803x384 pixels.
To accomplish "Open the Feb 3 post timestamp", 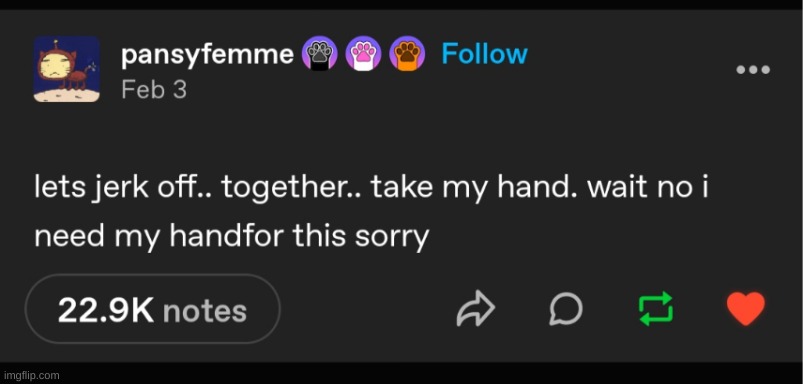I will (x=154, y=90).
